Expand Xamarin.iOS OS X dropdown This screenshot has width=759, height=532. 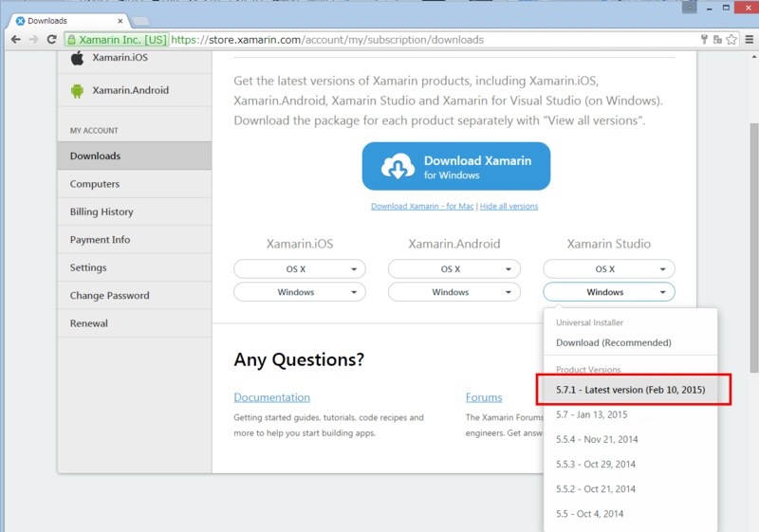coord(300,269)
